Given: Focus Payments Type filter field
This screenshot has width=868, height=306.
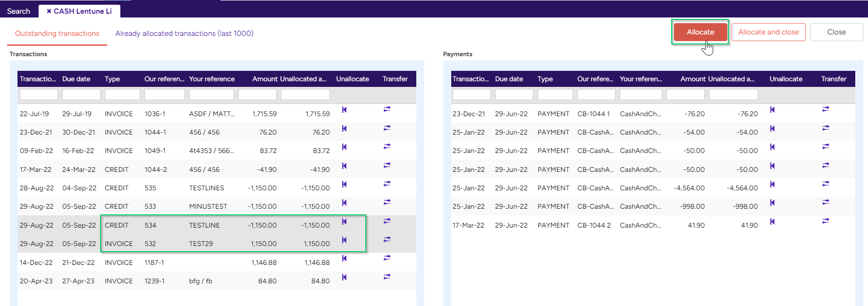Looking at the screenshot, I should 555,94.
